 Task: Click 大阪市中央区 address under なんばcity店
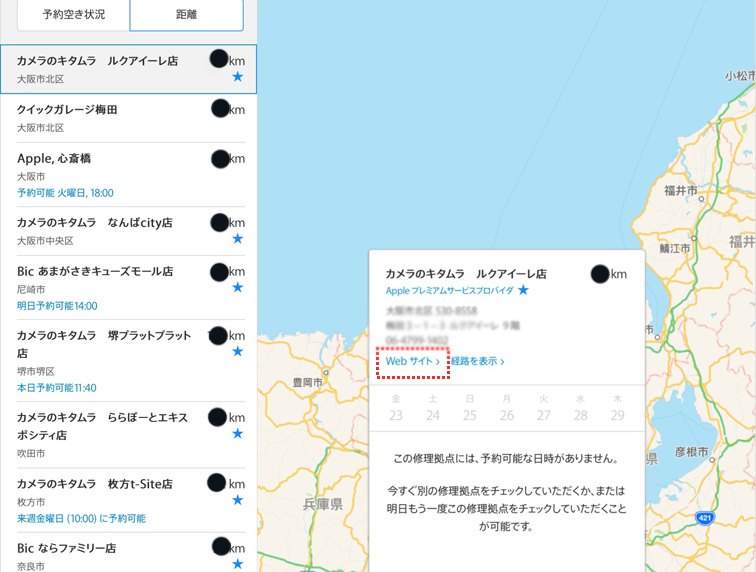point(45,241)
